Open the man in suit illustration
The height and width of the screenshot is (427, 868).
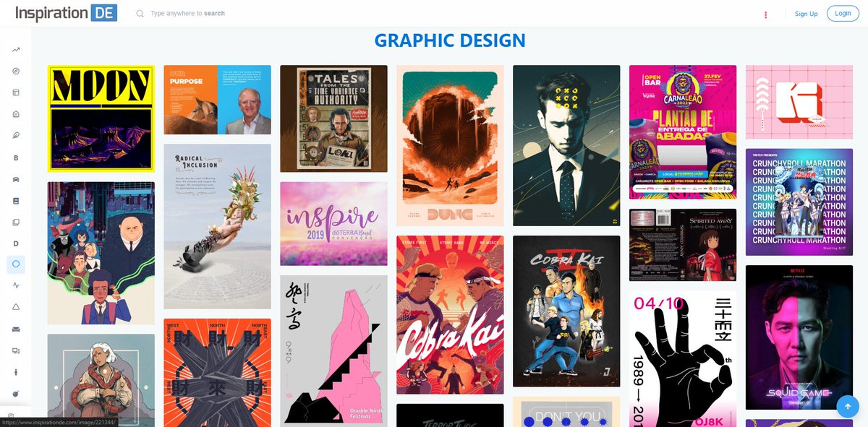[x=566, y=145]
